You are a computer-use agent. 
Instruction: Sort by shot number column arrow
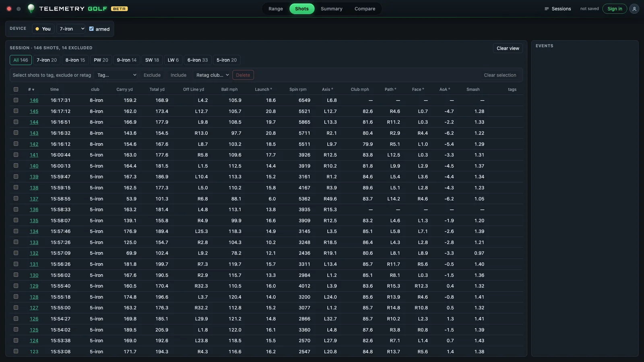(x=33, y=90)
